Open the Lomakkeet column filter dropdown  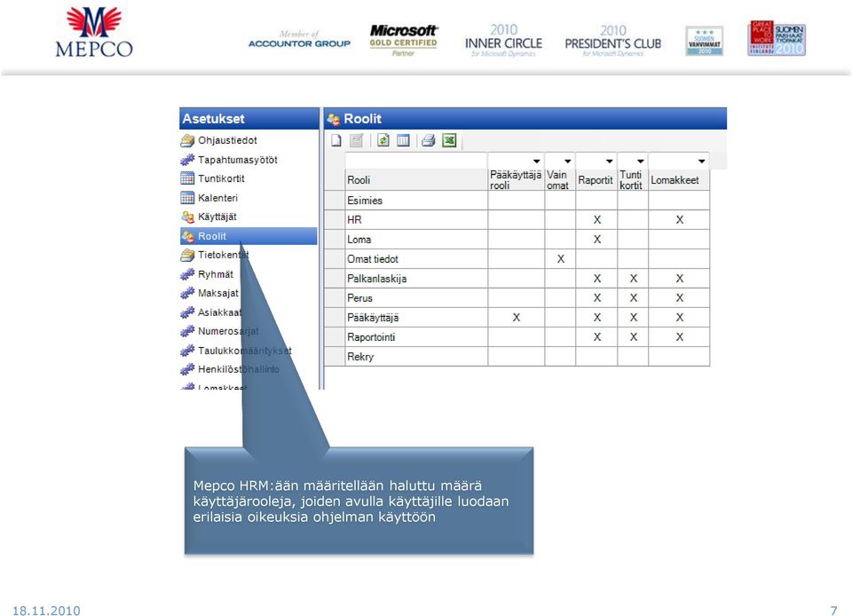coord(701,161)
